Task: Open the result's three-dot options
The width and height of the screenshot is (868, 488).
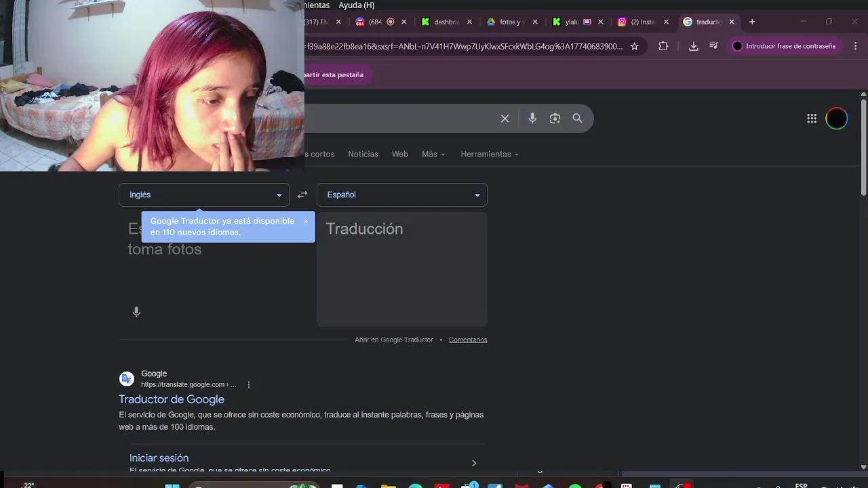Action: point(249,384)
